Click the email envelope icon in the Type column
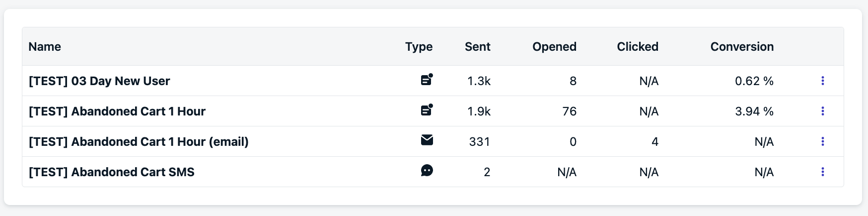868x216 pixels. tap(427, 140)
